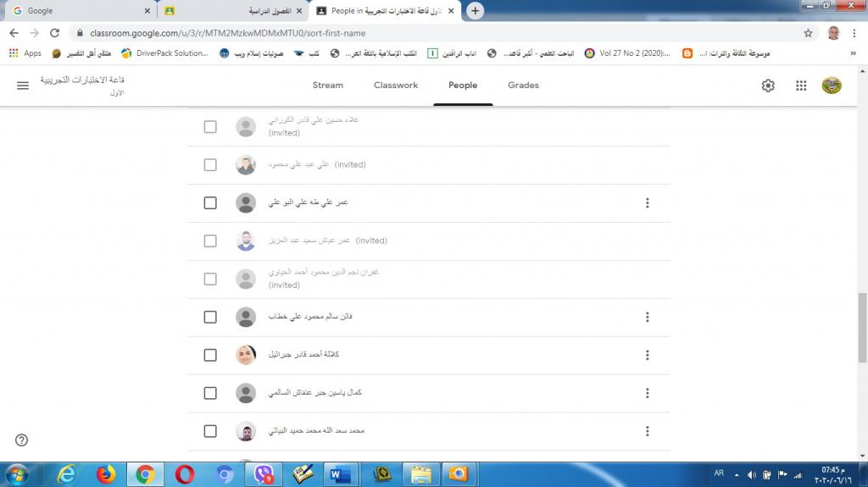Switch to the Stream tab

[327, 86]
